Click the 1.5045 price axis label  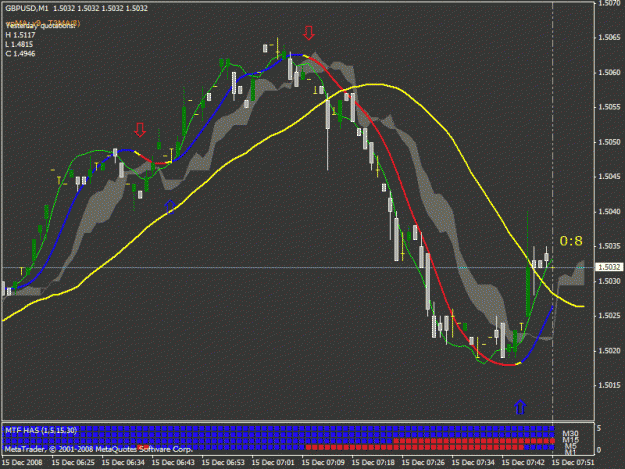609,177
